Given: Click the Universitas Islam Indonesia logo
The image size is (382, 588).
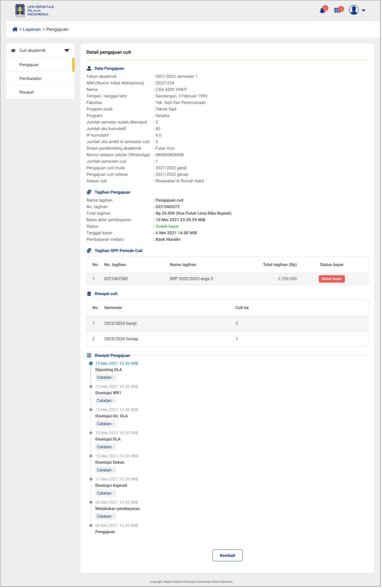Looking at the screenshot, I should (x=35, y=11).
